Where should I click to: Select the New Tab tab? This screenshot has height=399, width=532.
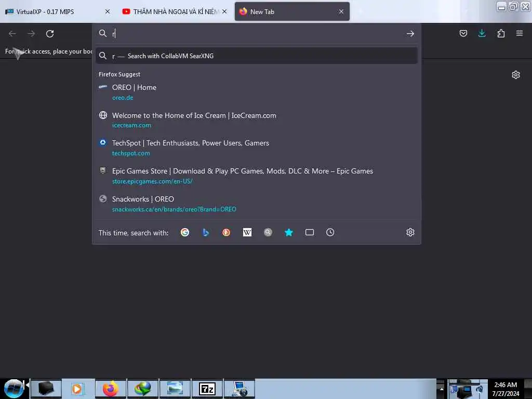(x=292, y=11)
